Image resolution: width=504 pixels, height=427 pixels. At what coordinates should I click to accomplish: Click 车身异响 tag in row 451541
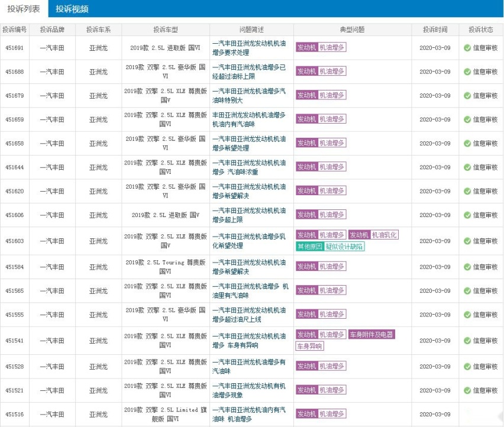(x=309, y=346)
